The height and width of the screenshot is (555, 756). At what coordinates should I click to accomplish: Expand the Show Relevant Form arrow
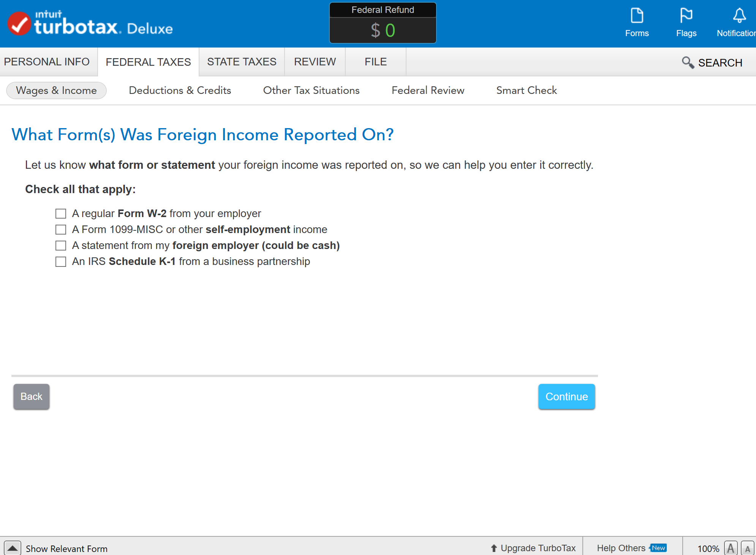(x=13, y=548)
